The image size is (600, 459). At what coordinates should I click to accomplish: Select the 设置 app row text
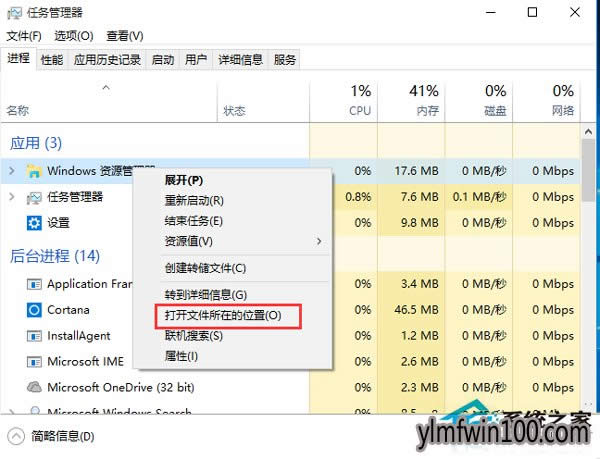tap(58, 223)
